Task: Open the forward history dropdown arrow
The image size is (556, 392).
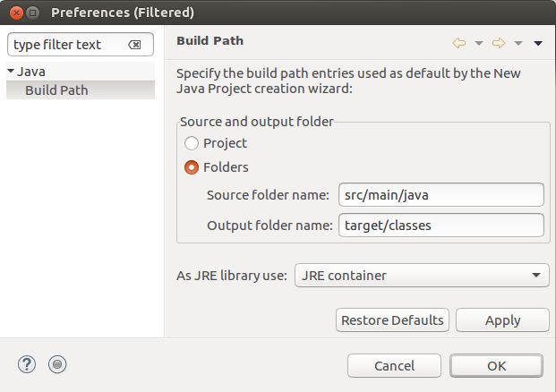Action: pos(518,43)
